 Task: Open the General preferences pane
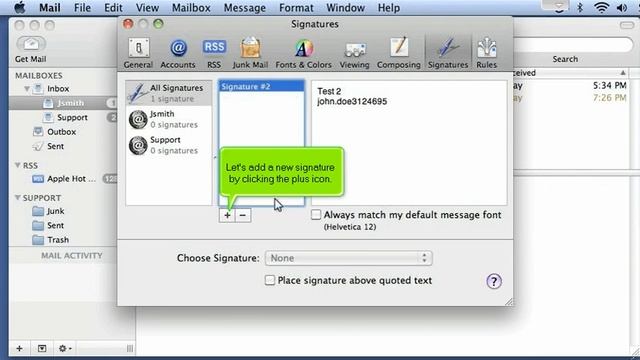138,53
